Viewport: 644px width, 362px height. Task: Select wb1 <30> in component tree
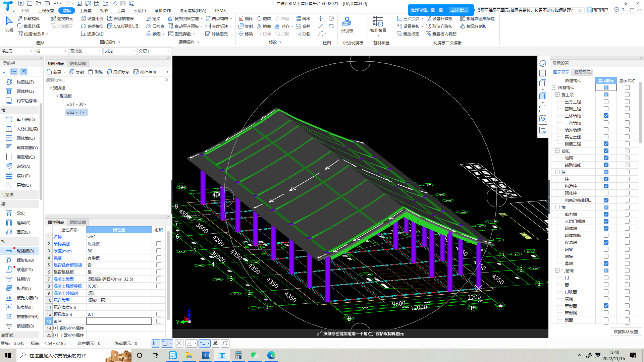point(76,104)
